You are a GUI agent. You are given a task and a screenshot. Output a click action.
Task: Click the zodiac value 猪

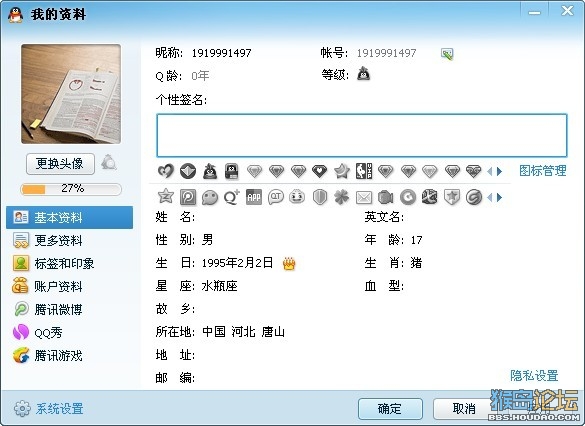tap(416, 263)
